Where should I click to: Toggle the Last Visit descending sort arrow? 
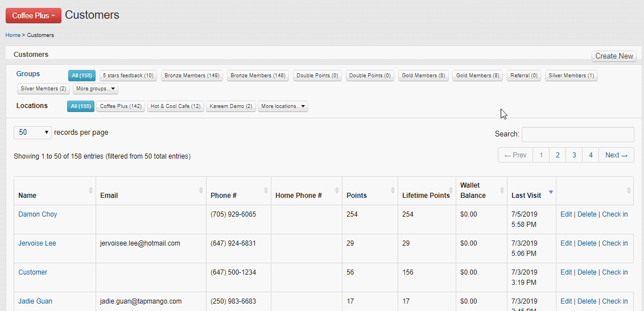coord(551,192)
